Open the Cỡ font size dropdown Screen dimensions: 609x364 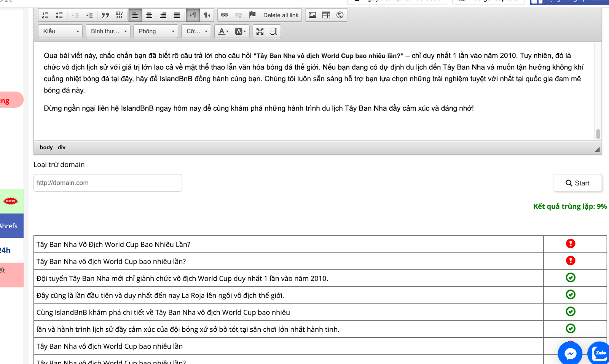tap(196, 31)
